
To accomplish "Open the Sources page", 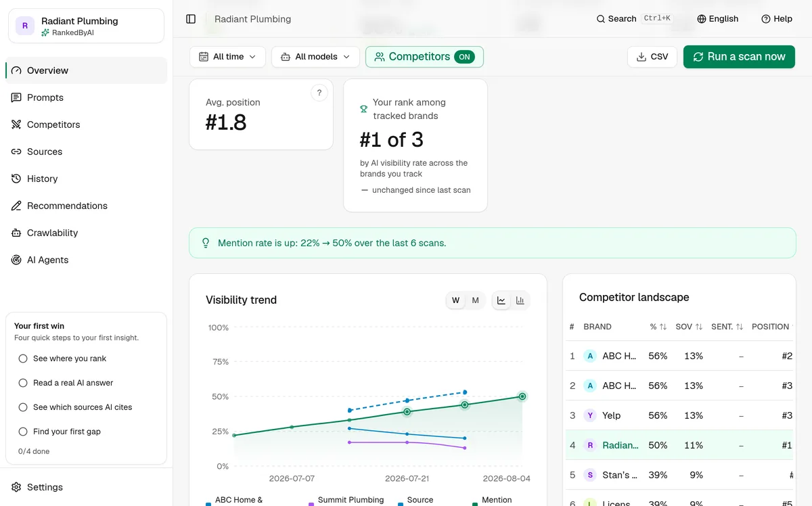I will click(x=86, y=152).
